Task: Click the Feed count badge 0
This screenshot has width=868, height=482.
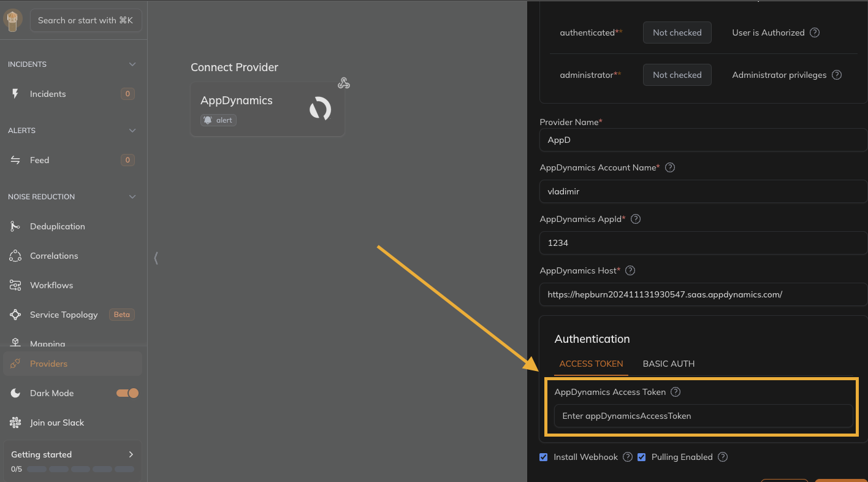Action: (128, 160)
